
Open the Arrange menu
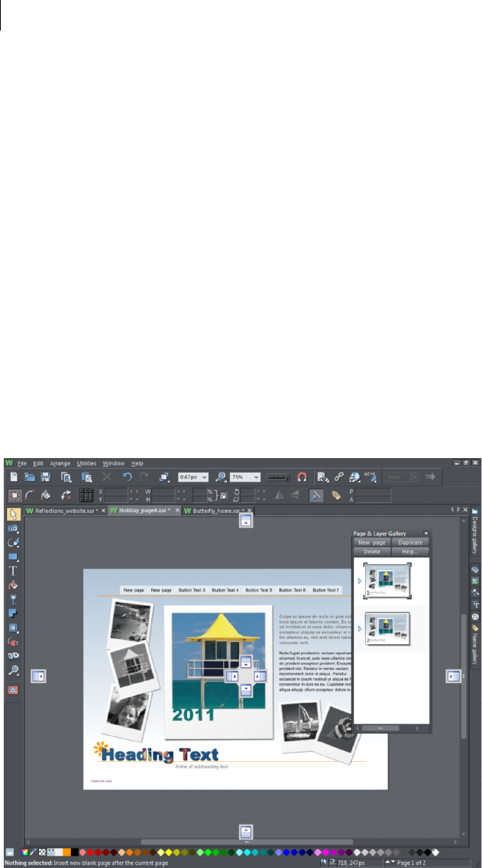[x=60, y=463]
